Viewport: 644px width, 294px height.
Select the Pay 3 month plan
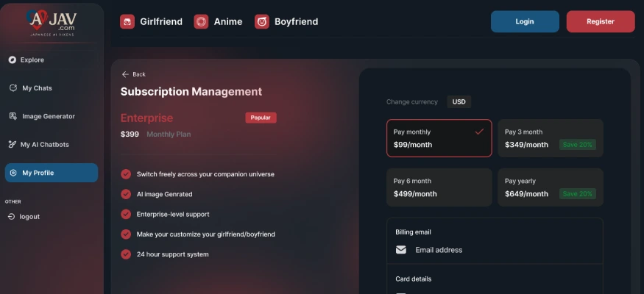[550, 138]
